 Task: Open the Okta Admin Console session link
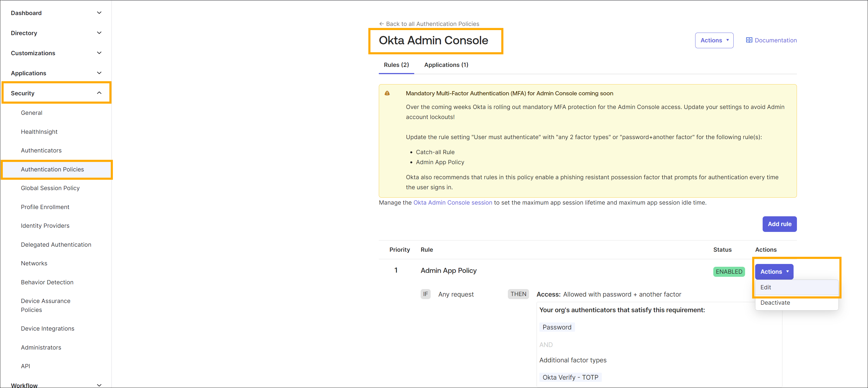click(452, 202)
